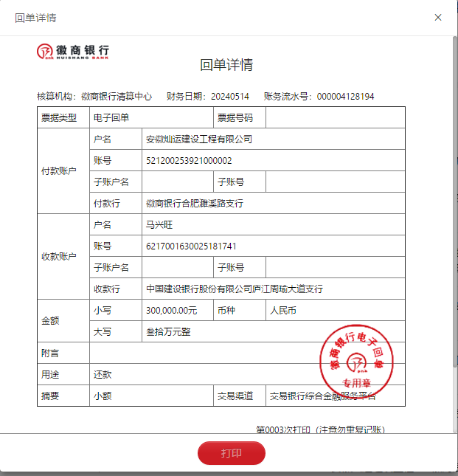Click the red 打印 button
This screenshot has height=476, width=458.
tap(231, 453)
